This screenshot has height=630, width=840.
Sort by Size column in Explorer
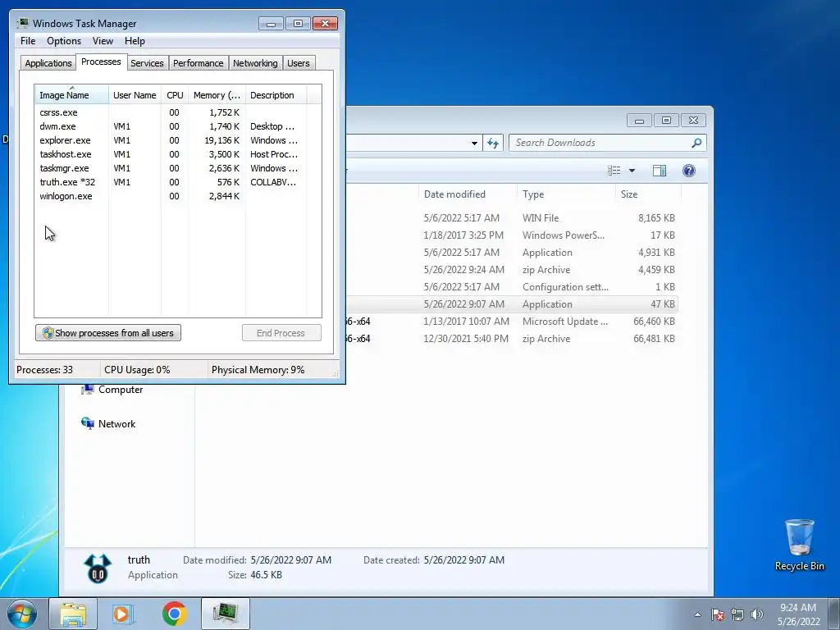pos(648,194)
